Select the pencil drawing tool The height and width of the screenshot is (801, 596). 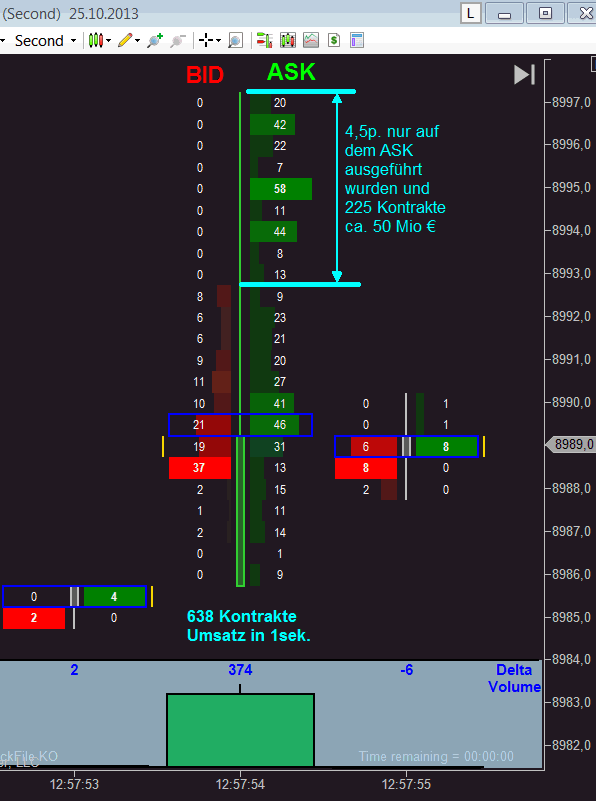[125, 40]
